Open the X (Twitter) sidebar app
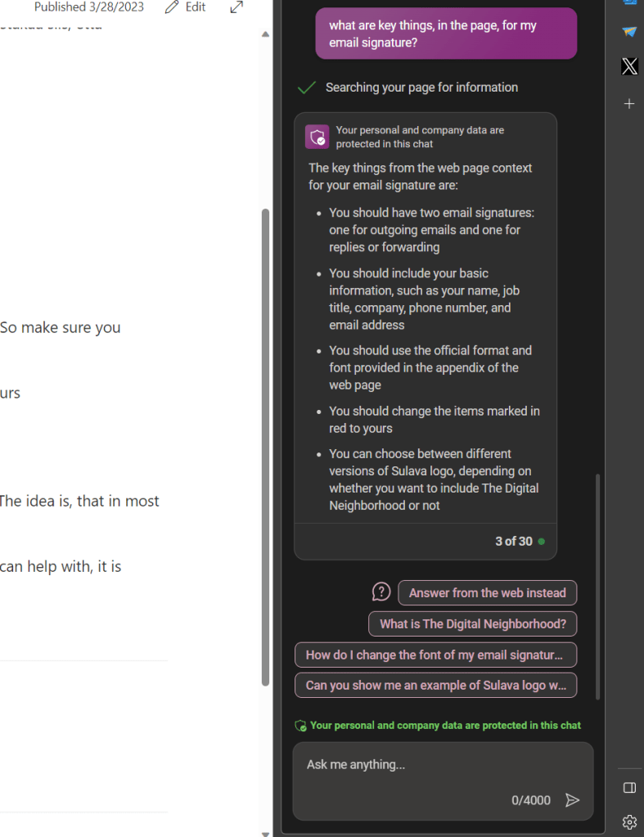The height and width of the screenshot is (837, 644). 628,67
